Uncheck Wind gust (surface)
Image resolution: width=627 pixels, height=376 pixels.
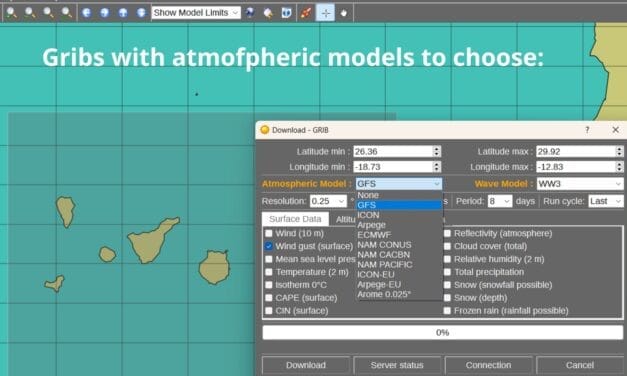(269, 246)
